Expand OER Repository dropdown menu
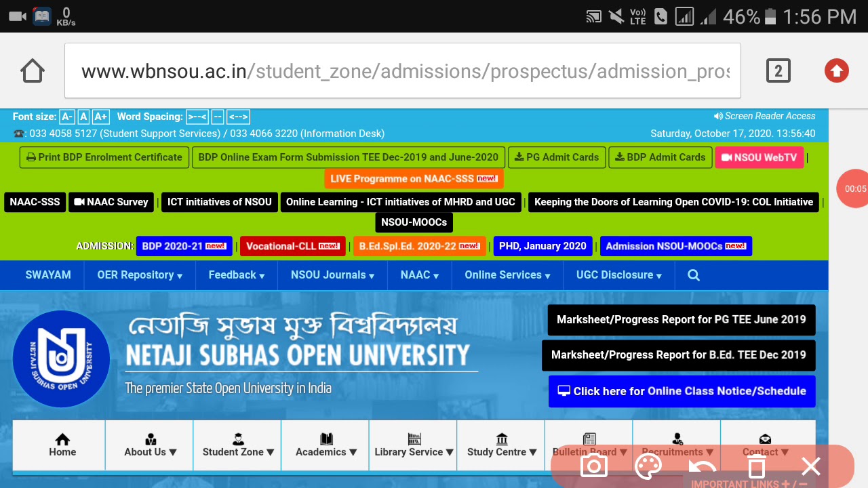 [x=140, y=275]
